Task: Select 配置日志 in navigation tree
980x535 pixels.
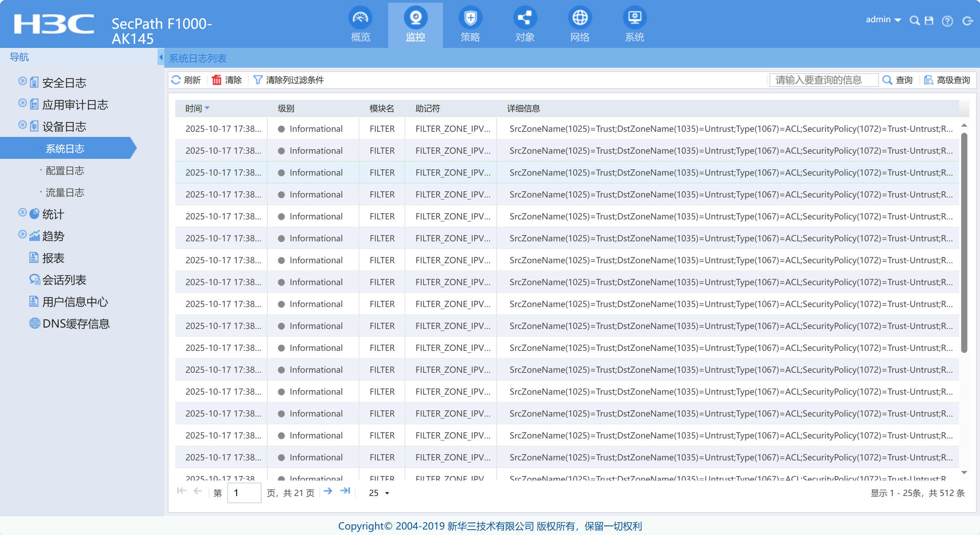Action: (x=65, y=170)
